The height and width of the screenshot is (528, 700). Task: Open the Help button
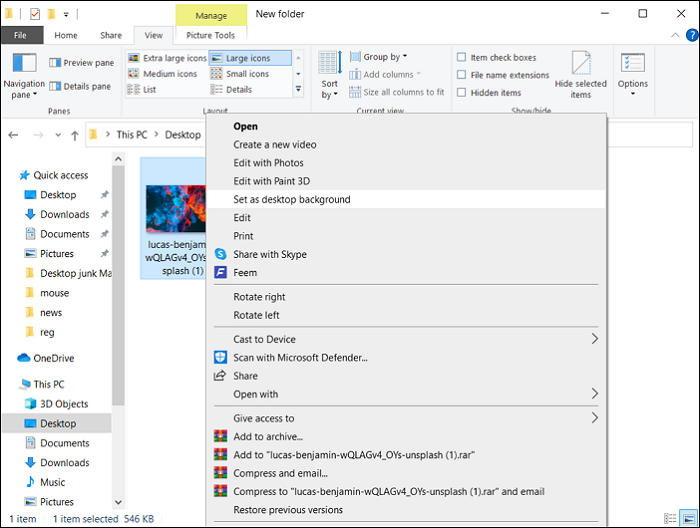click(x=692, y=35)
